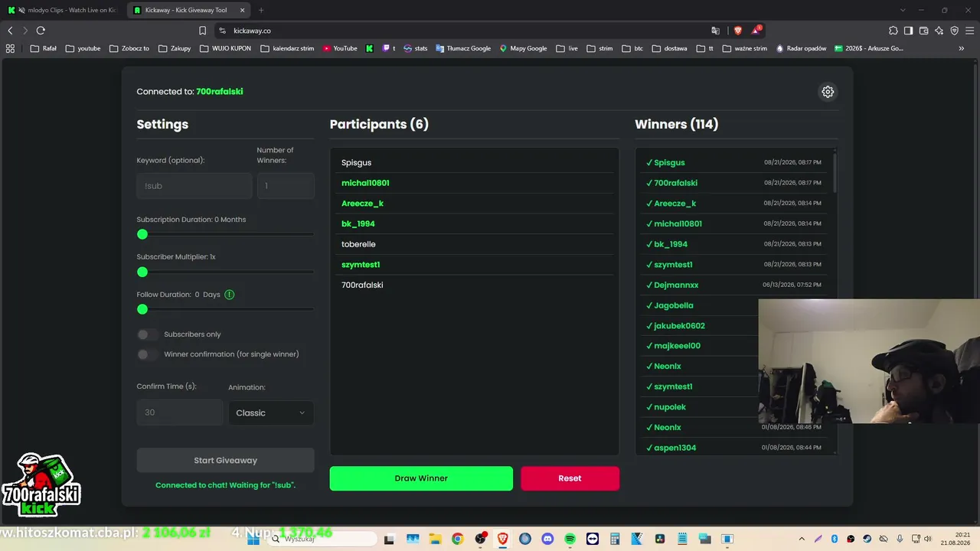Select the Kickaway Giveaway Tool tab
The height and width of the screenshot is (551, 980).
(188, 11)
